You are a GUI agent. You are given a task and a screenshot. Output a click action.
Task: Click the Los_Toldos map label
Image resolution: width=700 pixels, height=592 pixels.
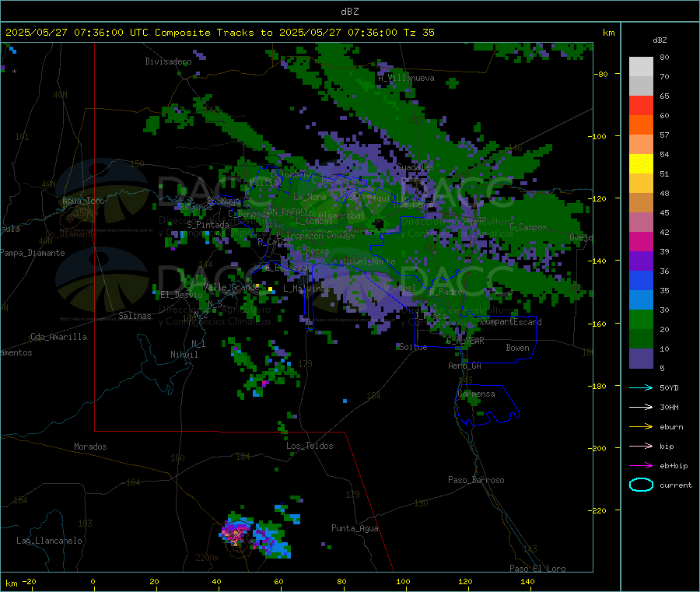310,446
